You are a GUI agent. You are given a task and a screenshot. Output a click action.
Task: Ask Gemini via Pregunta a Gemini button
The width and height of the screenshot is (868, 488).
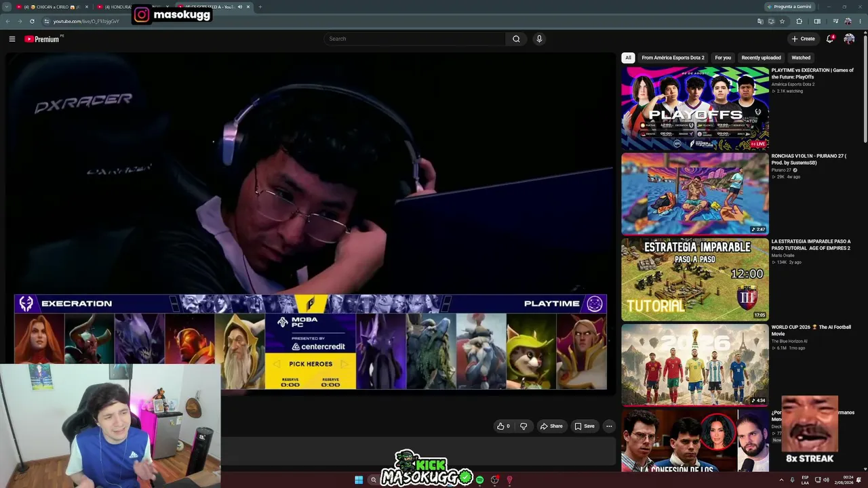tap(789, 7)
